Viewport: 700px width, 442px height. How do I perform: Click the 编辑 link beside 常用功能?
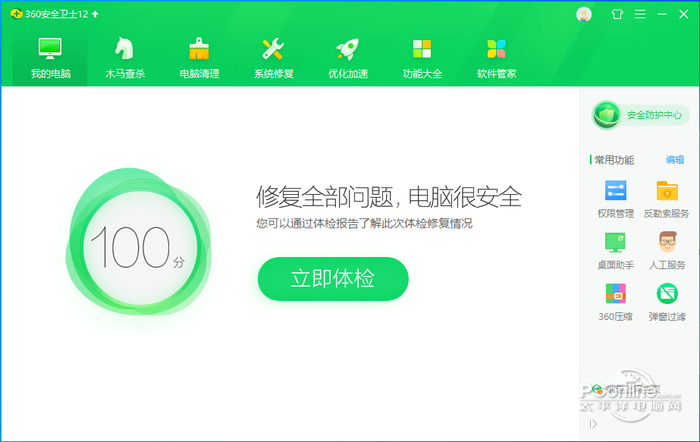click(675, 160)
